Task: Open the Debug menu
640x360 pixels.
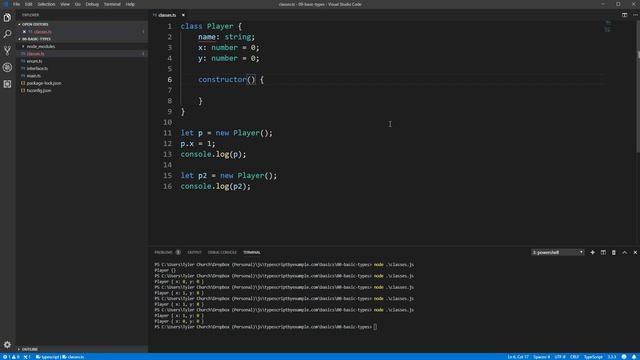Action: pos(92,4)
